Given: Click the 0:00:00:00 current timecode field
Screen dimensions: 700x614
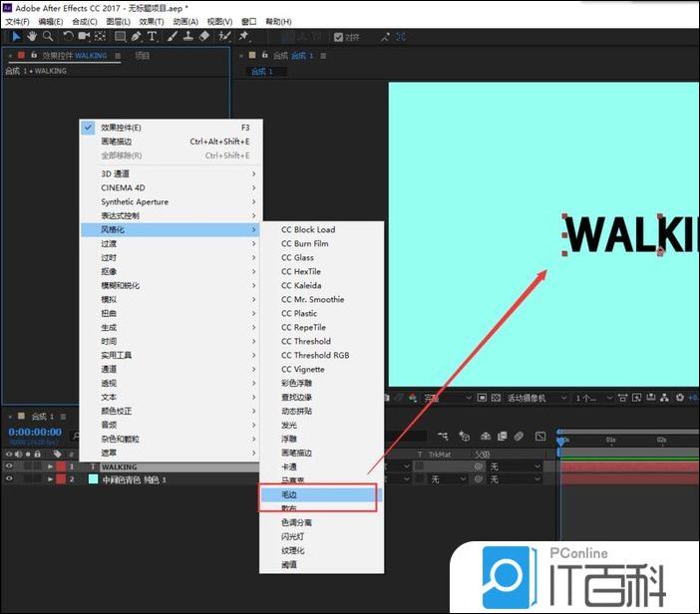Looking at the screenshot, I should coord(35,432).
